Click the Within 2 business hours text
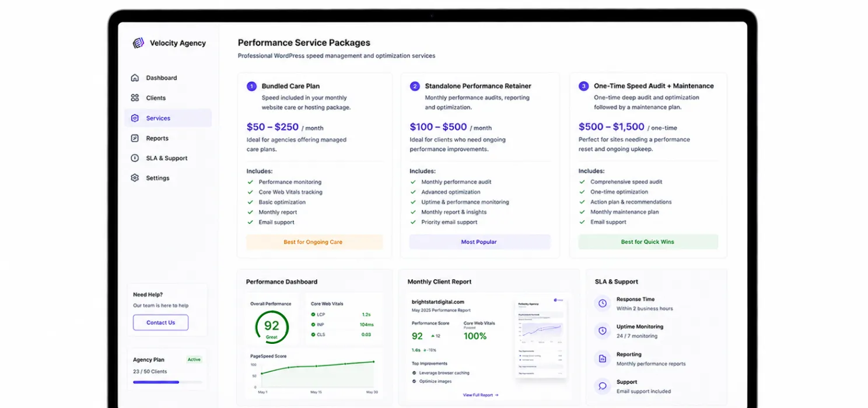 pyautogui.click(x=645, y=309)
